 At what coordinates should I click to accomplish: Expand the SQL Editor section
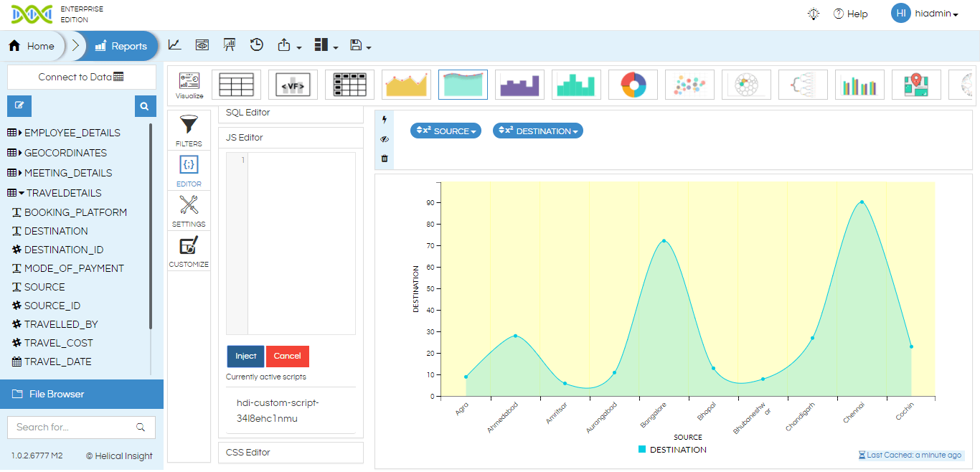pos(291,113)
